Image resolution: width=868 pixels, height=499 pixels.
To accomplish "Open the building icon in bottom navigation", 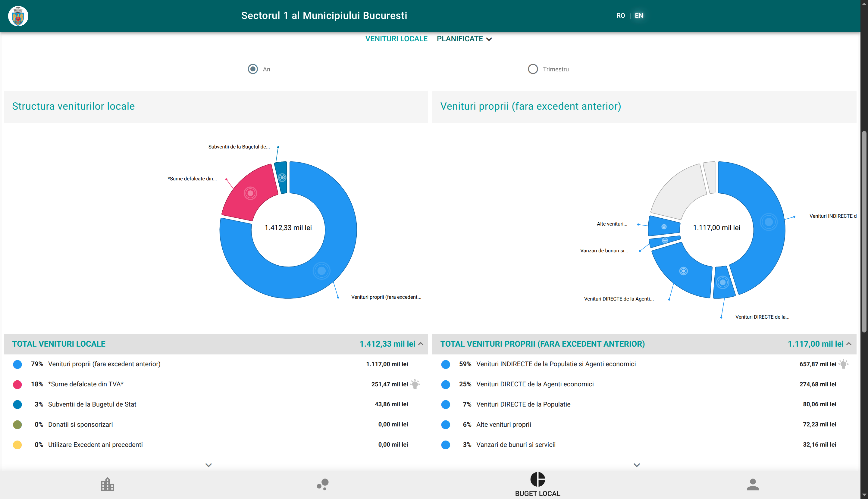I will pyautogui.click(x=107, y=484).
